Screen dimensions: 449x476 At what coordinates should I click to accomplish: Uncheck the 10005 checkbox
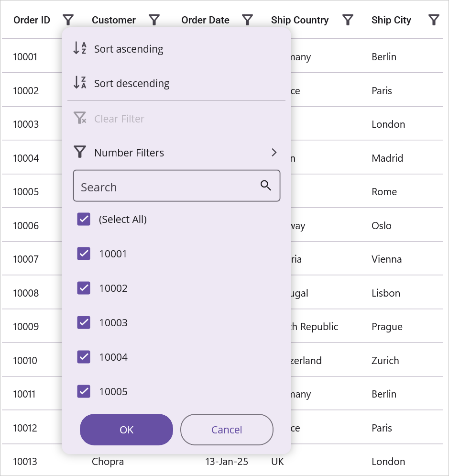[84, 391]
